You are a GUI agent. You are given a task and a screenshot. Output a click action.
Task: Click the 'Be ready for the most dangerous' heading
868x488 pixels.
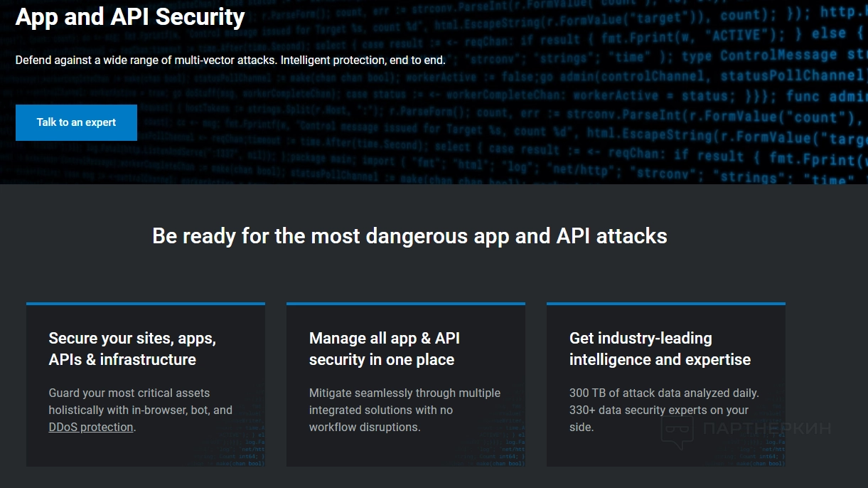(409, 236)
